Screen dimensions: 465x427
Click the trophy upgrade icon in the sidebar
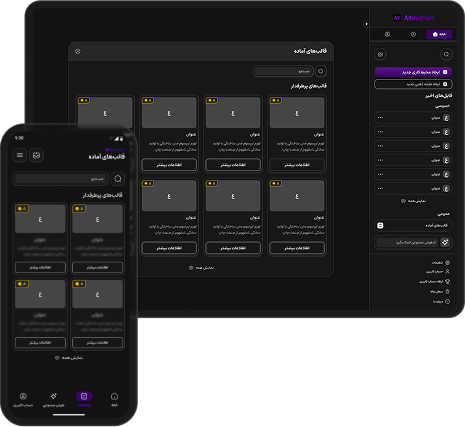[447, 282]
